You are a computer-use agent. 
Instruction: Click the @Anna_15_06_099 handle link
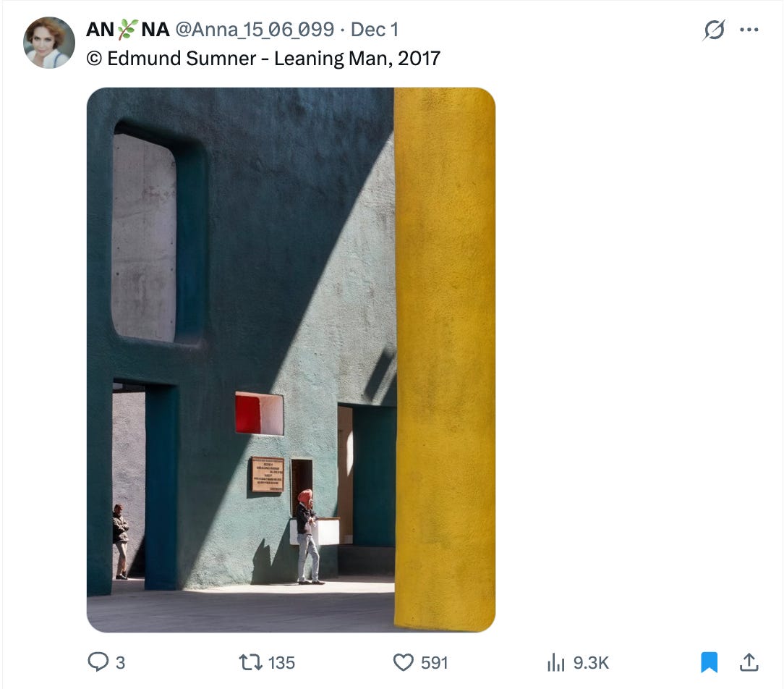click(255, 30)
